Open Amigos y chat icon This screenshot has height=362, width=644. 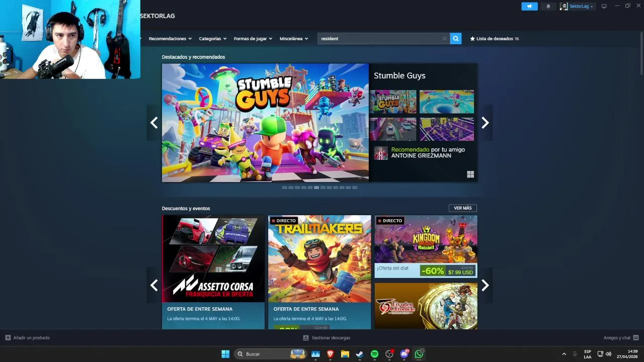coord(636,338)
